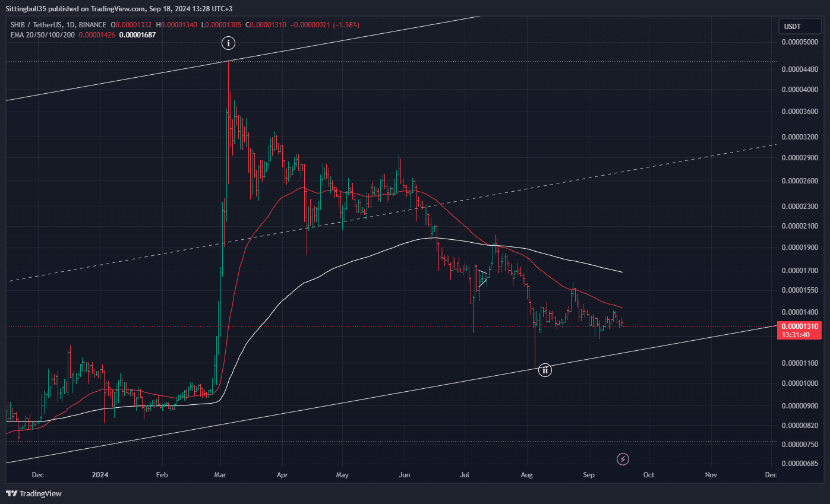Click the 0.00003200 price axis label
Image resolution: width=830 pixels, height=504 pixels.
(x=801, y=137)
